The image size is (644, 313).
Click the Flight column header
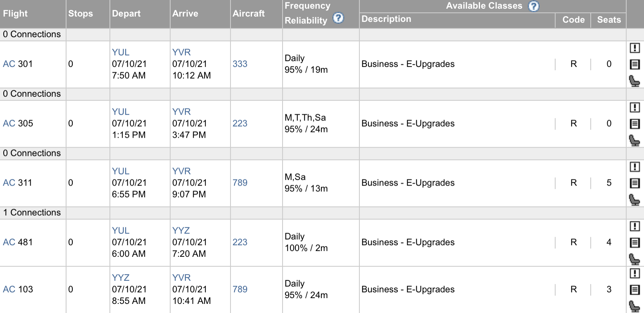[15, 14]
